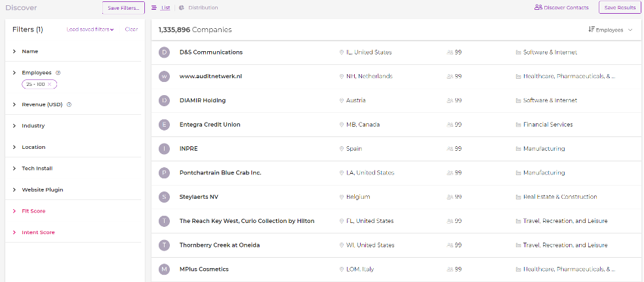Open the D&S Communications company name

[211, 52]
